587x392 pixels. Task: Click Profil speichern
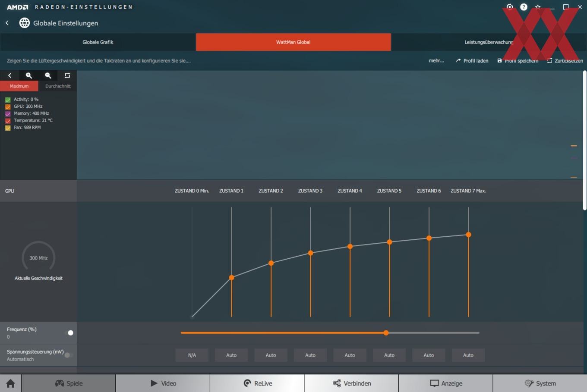coord(518,61)
